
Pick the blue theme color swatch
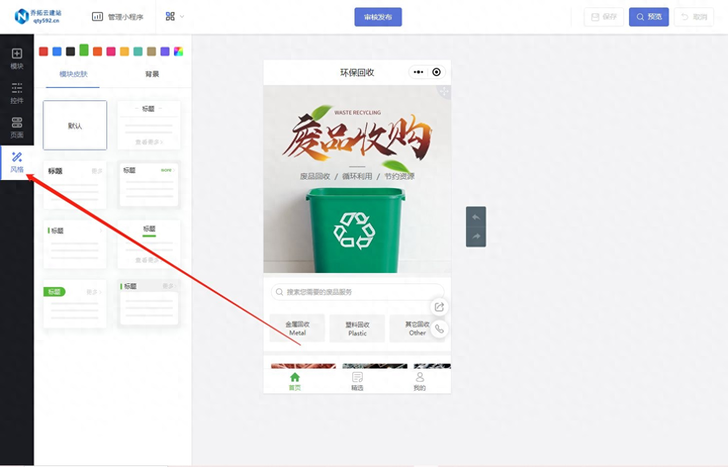pos(57,51)
